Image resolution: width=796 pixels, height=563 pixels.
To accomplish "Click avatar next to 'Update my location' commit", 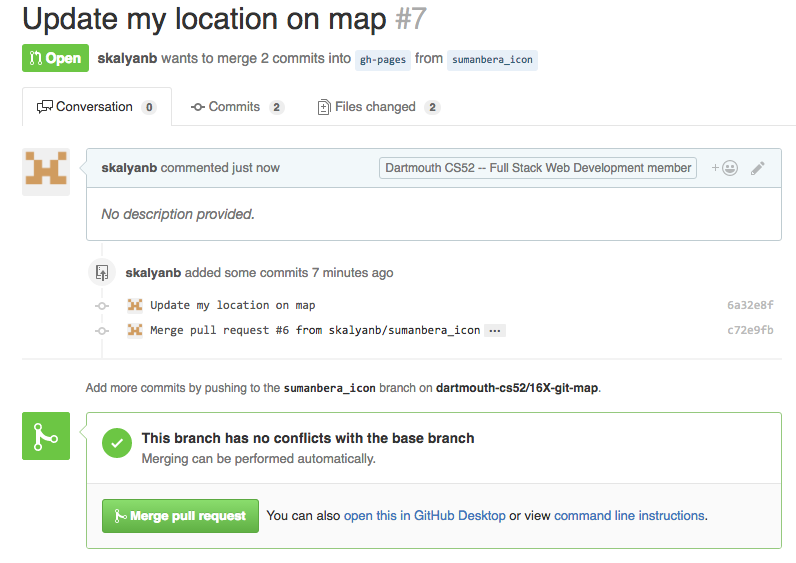I will 135,305.
